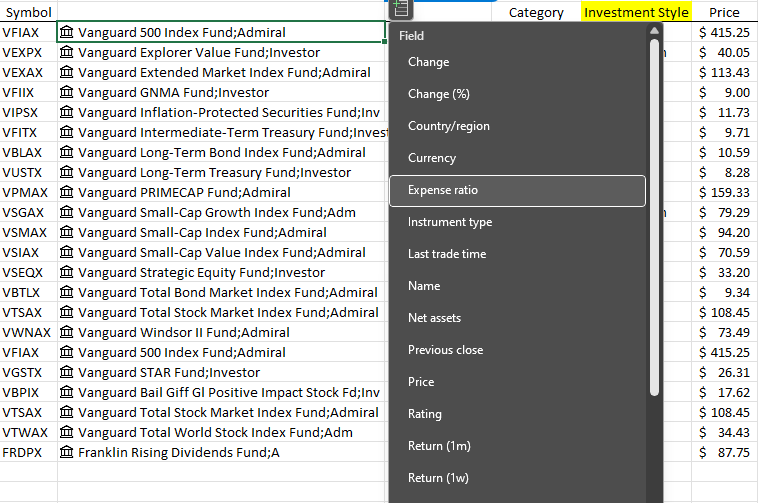Click fund icon beside Vanguard PRIMECAP Fund
Viewport: 758px width, 503px height.
[66, 192]
